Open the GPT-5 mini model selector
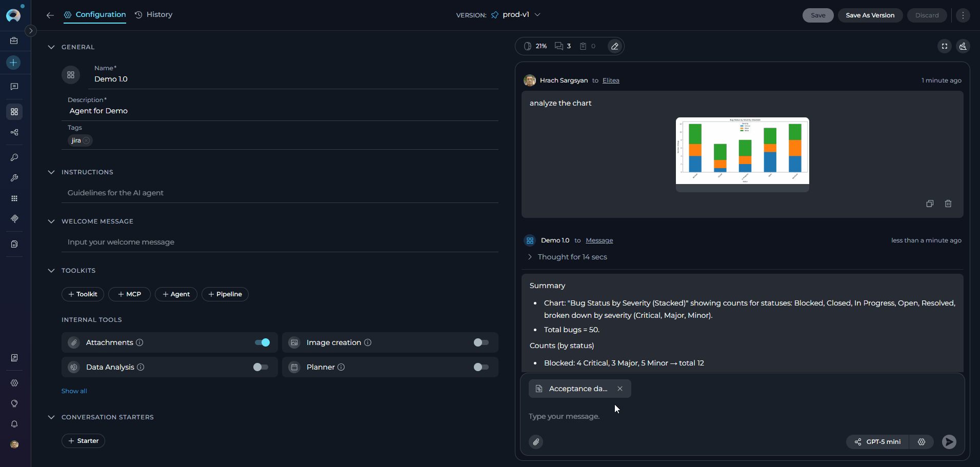Screen dimensions: 980x467 point(877,442)
